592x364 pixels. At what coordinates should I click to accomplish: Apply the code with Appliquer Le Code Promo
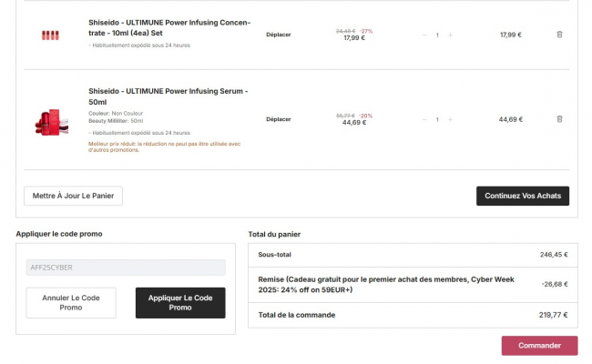click(180, 302)
